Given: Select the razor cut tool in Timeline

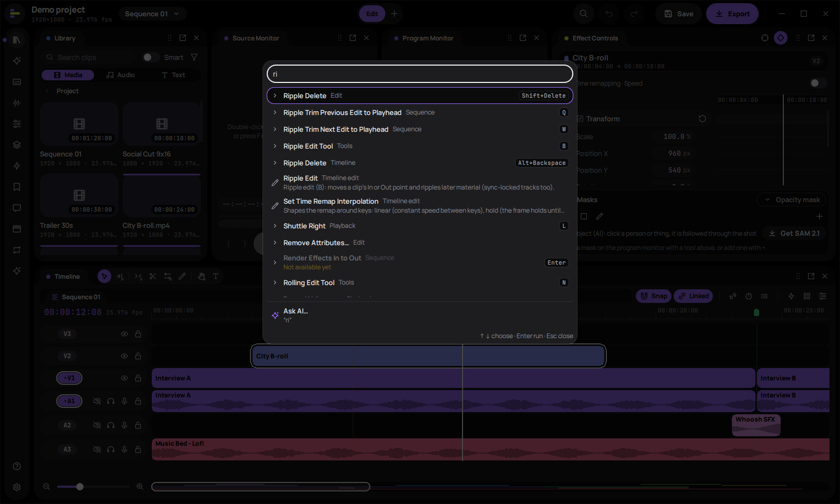Looking at the screenshot, I should [x=153, y=276].
